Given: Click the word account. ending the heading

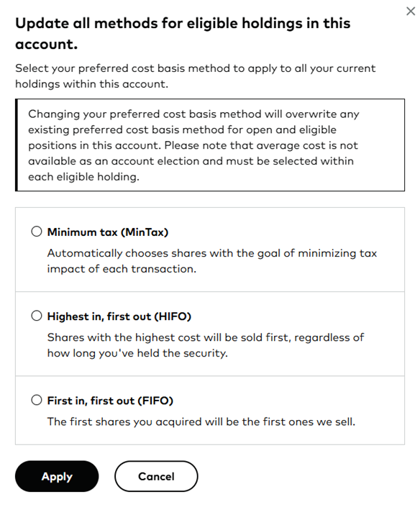Looking at the screenshot, I should click(x=47, y=45).
